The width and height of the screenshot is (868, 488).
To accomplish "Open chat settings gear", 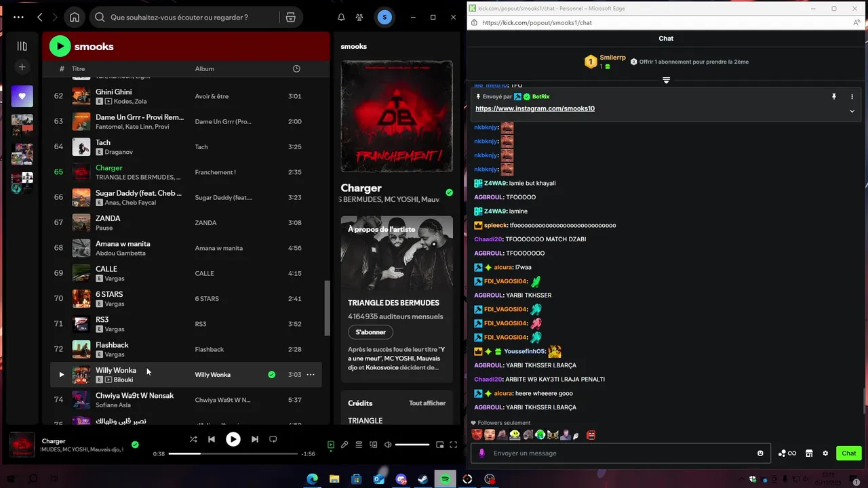I will point(825,453).
